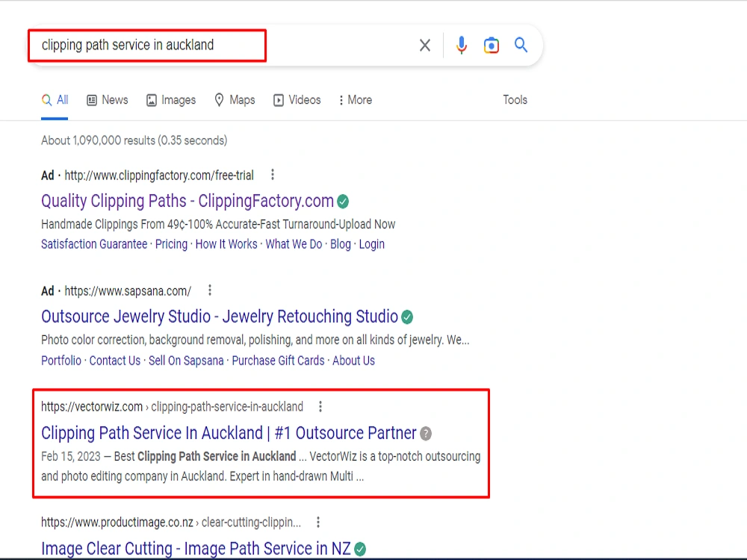Open options menu for sapsana.com ad

[210, 290]
